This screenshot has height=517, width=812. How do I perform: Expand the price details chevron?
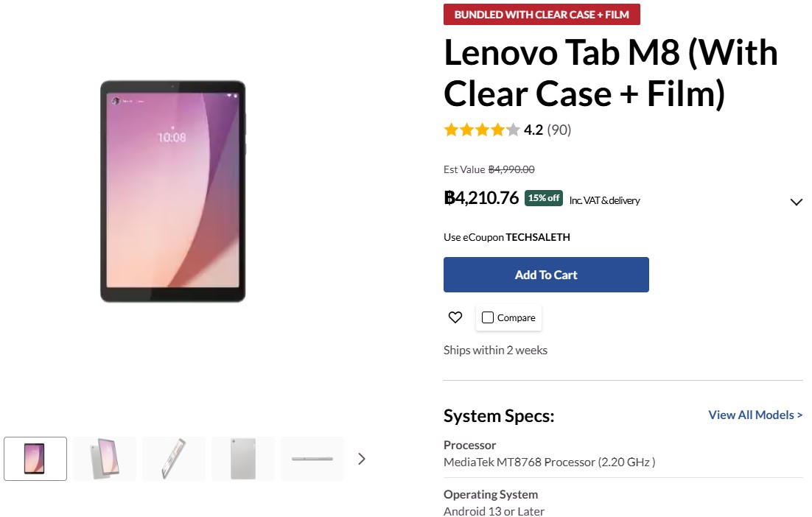796,202
